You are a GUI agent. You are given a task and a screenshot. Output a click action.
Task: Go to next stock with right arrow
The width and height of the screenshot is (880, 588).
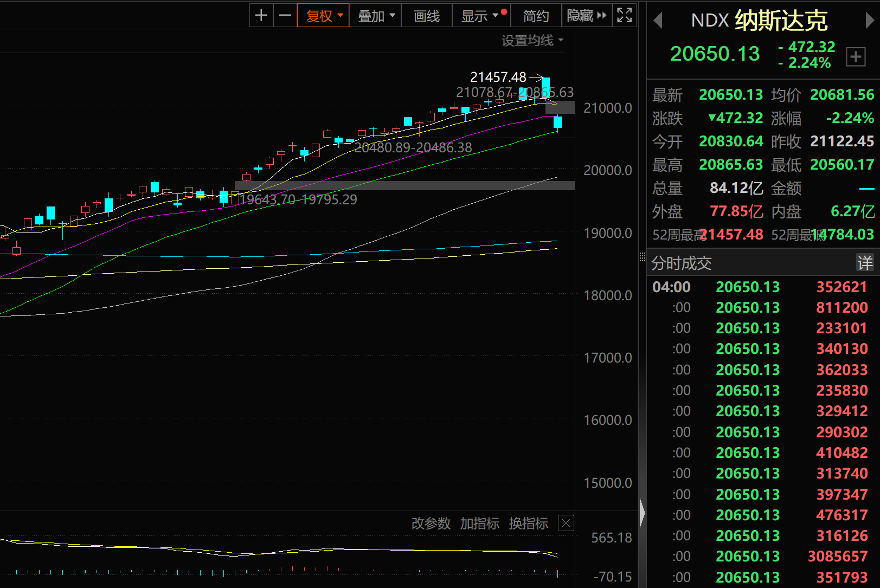coord(870,21)
